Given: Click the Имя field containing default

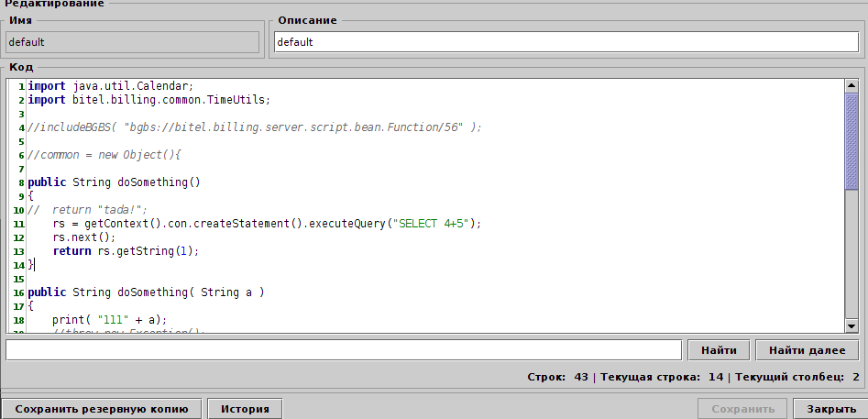Looking at the screenshot, I should tap(132, 42).
